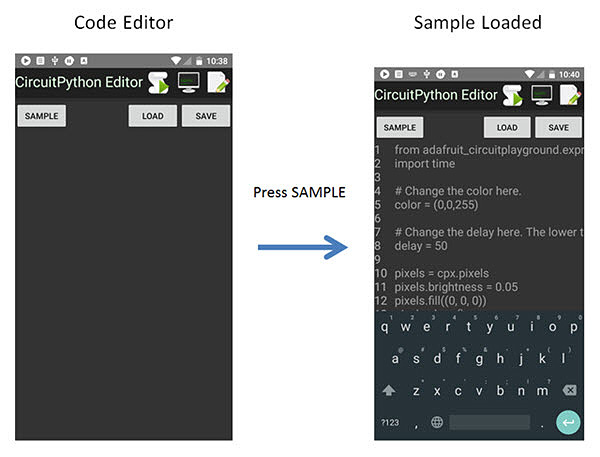The image size is (600, 457).
Task: Tap the globe language key on keyboard
Action: [x=436, y=422]
